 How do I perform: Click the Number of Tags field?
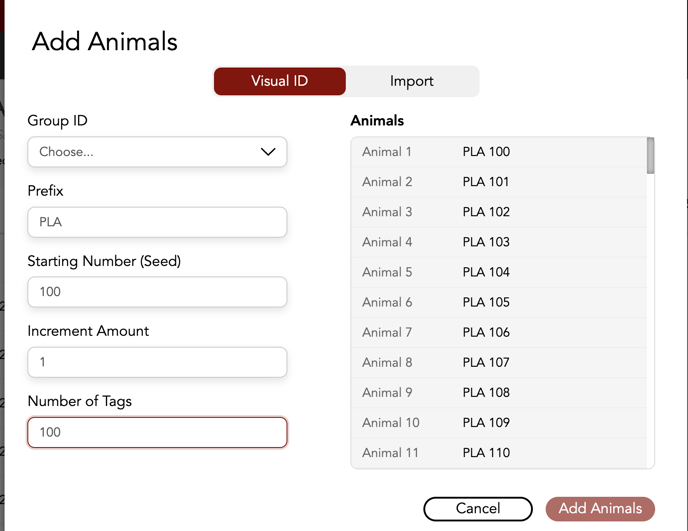point(157,432)
